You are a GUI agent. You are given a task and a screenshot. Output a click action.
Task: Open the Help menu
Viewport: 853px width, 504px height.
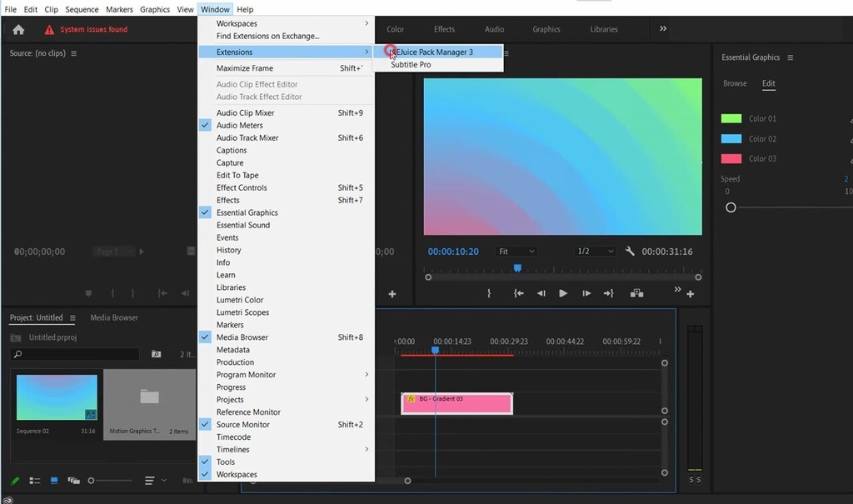(x=245, y=9)
